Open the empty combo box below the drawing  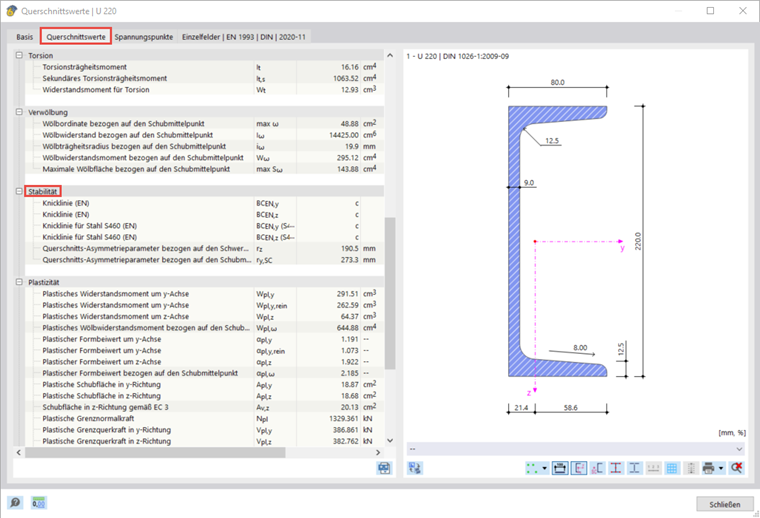(575, 449)
